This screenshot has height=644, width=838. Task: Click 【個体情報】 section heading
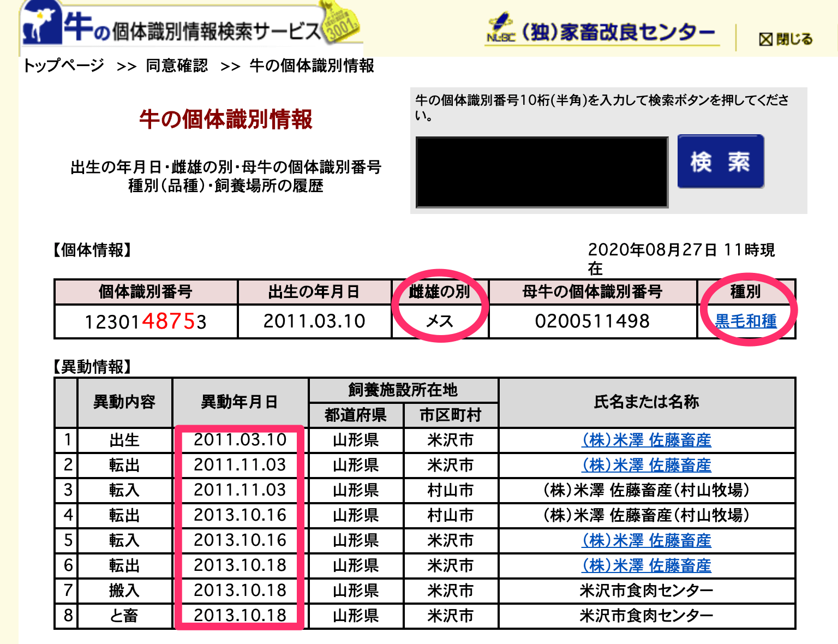[x=92, y=251]
